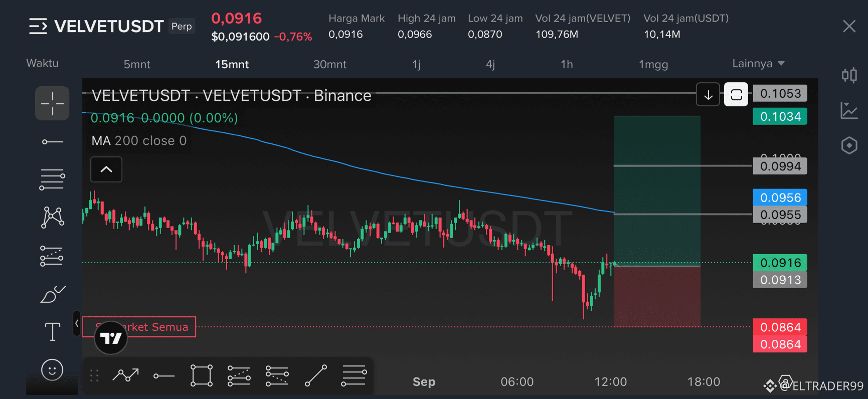Select the rectangle shape in favorites bar
This screenshot has width=868, height=399.
(x=202, y=375)
